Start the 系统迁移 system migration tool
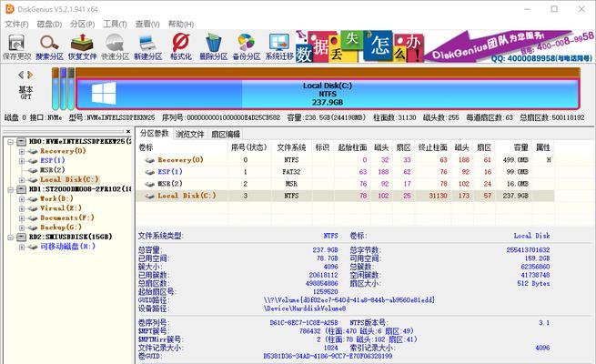Screen dimensions: 596x364 click(279, 47)
